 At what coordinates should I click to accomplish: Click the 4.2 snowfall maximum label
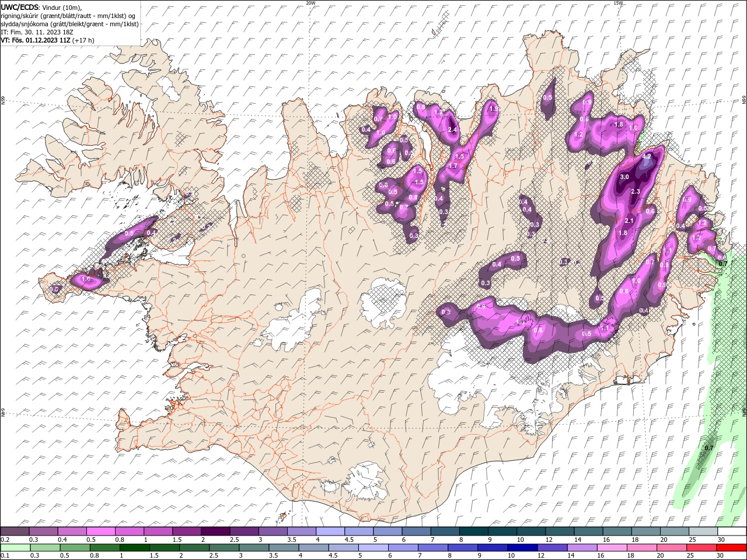[646, 157]
